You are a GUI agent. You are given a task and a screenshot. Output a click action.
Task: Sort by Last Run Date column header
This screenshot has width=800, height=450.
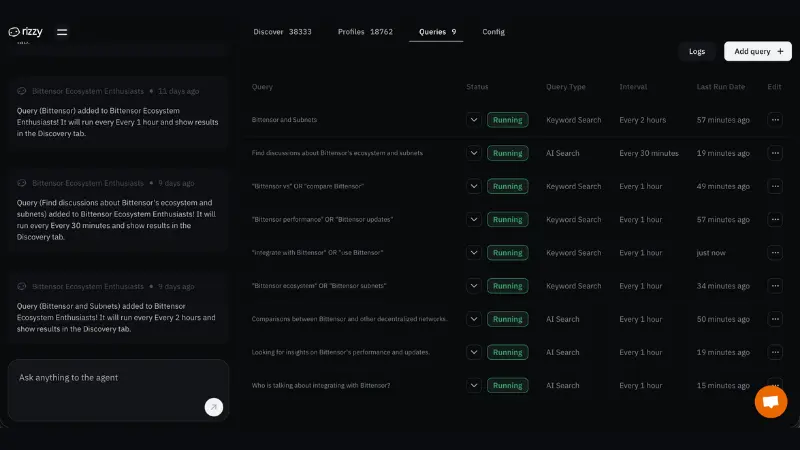click(x=720, y=87)
